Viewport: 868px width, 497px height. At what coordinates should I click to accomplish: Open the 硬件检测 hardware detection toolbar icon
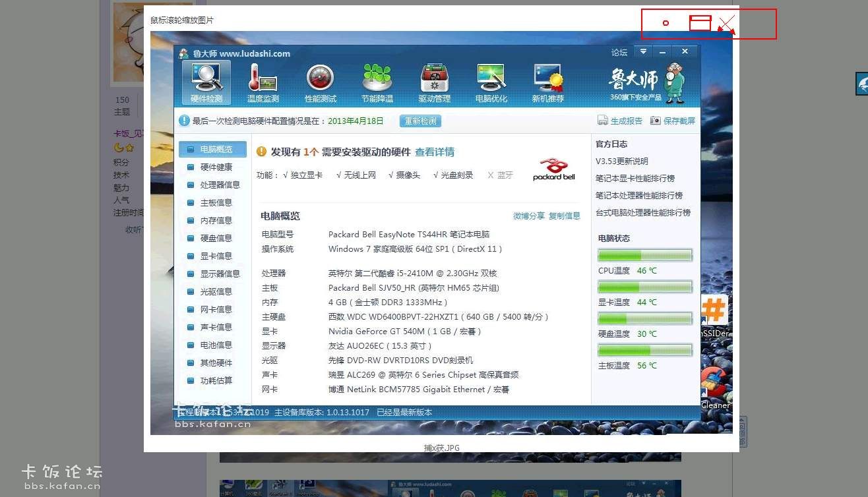click(x=206, y=82)
